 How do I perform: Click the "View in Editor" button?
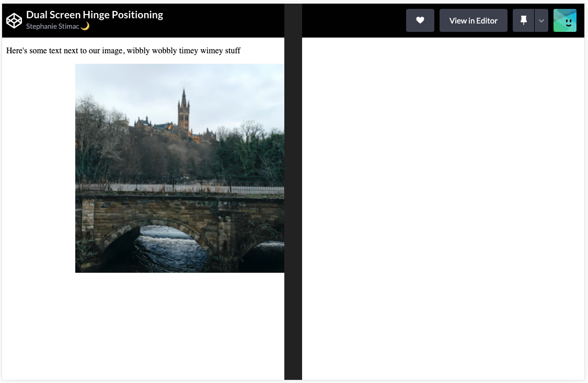473,20
